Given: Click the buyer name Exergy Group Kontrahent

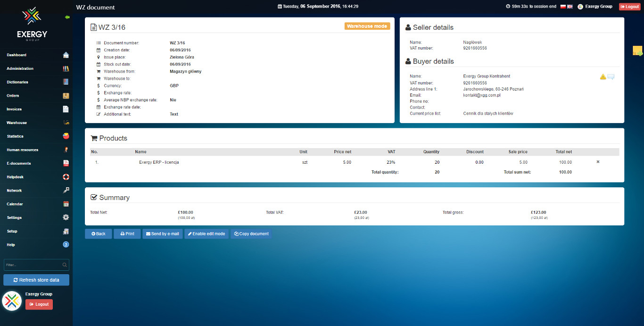Looking at the screenshot, I should click(487, 76).
